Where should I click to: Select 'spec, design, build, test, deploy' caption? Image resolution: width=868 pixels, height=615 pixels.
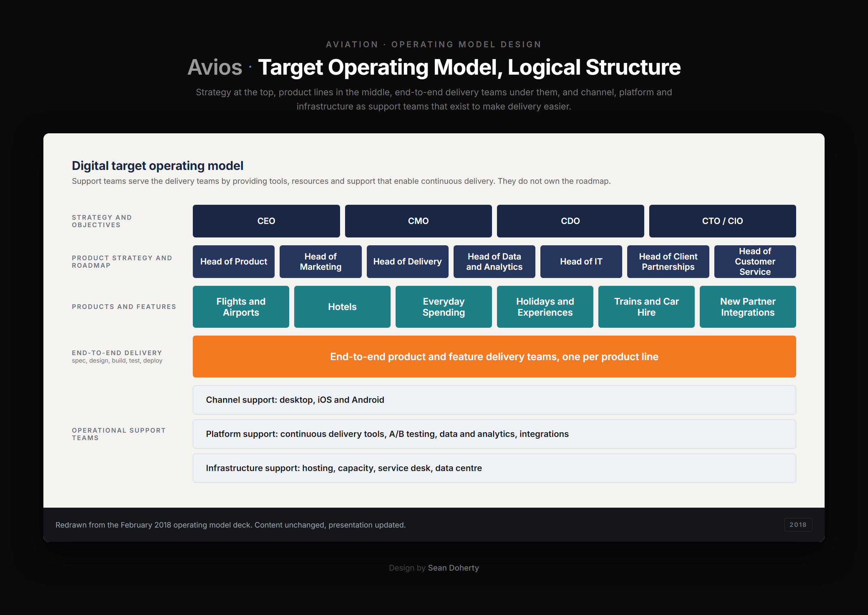[117, 360]
